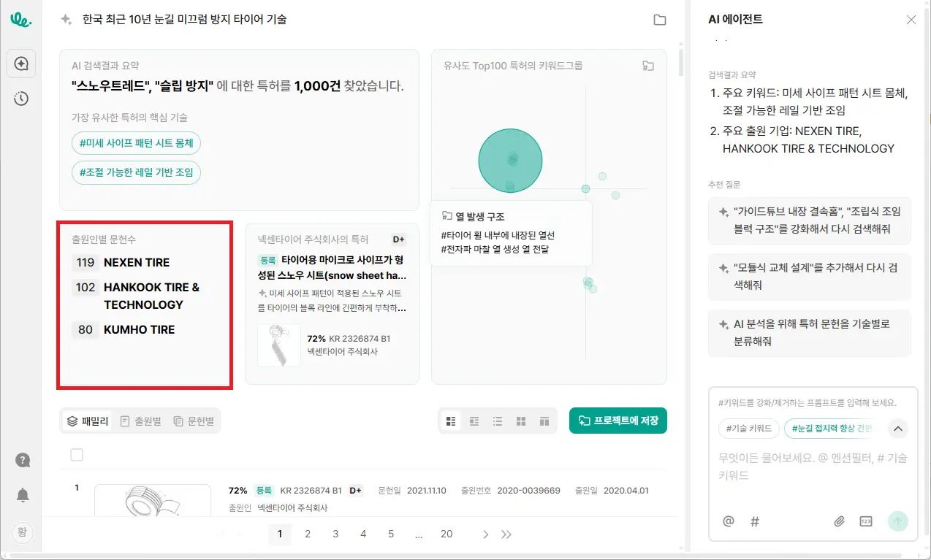
Task: Switch to the 문헌별 tab
Action: [x=194, y=421]
